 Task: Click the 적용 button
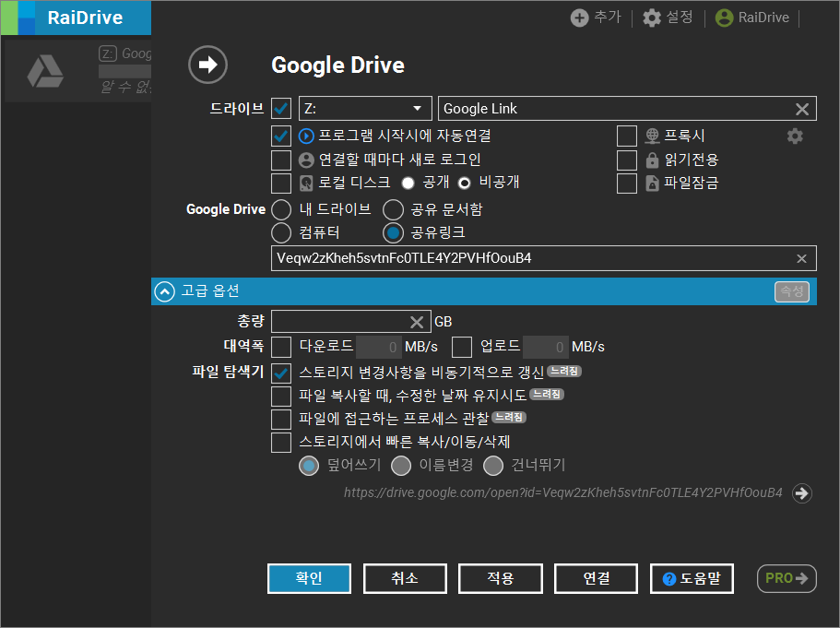pos(501,579)
